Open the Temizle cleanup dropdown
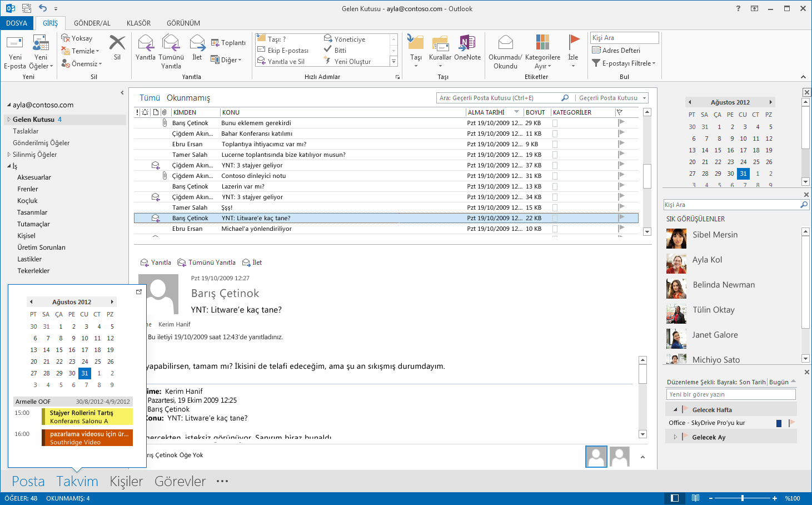 point(81,51)
